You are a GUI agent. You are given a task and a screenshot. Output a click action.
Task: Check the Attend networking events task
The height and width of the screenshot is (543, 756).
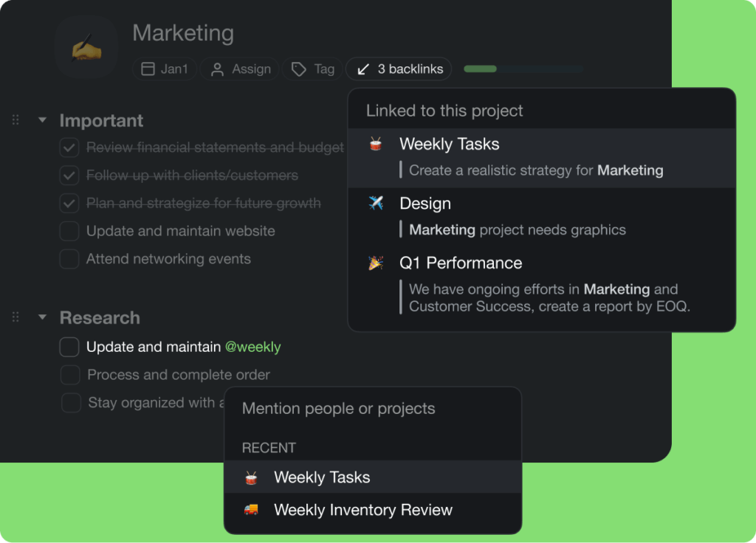69,259
